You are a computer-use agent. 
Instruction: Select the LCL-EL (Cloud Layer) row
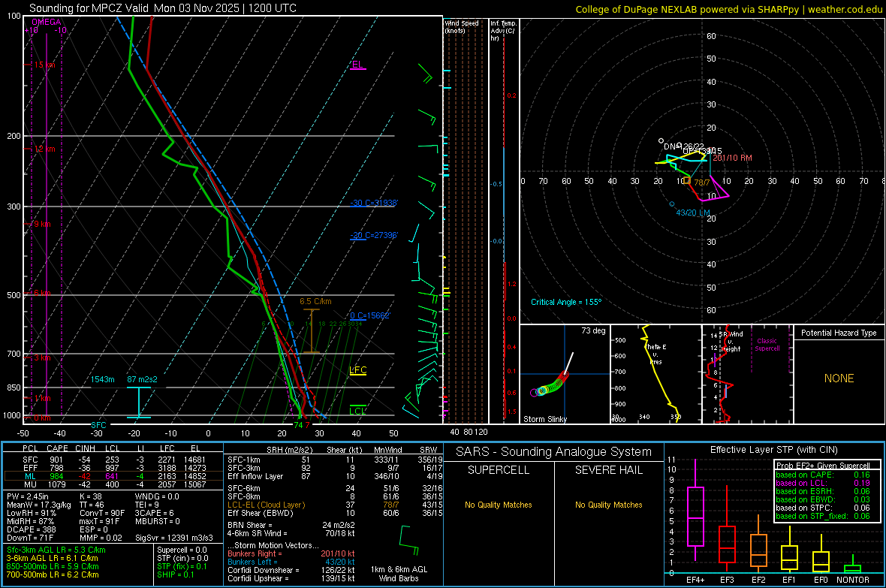[333, 505]
